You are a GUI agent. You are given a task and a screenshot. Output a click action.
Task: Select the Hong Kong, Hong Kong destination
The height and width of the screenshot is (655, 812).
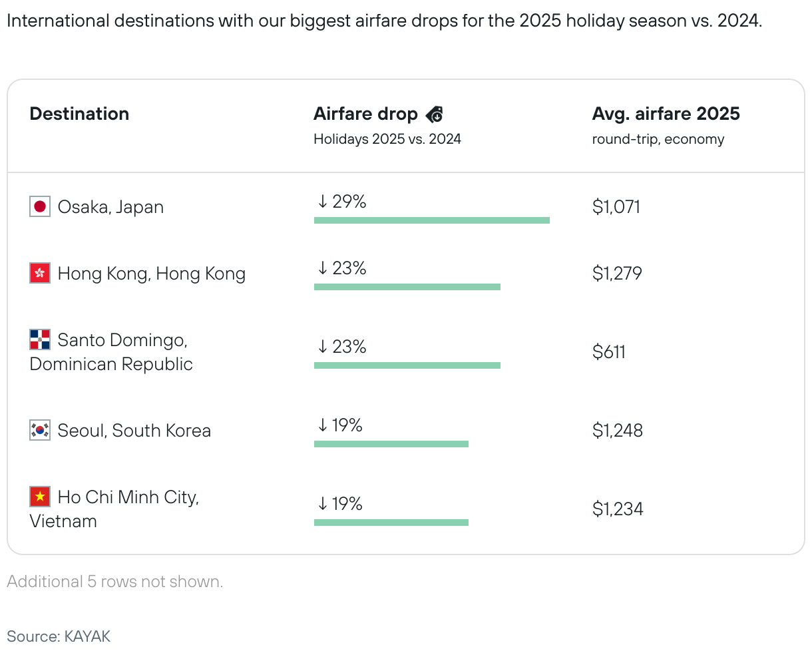coord(152,274)
